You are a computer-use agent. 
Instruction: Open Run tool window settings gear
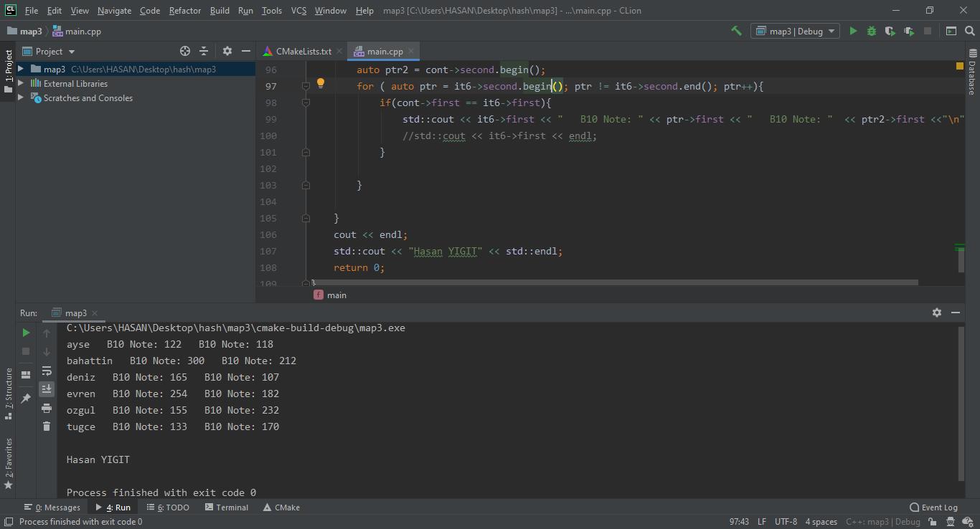point(936,313)
